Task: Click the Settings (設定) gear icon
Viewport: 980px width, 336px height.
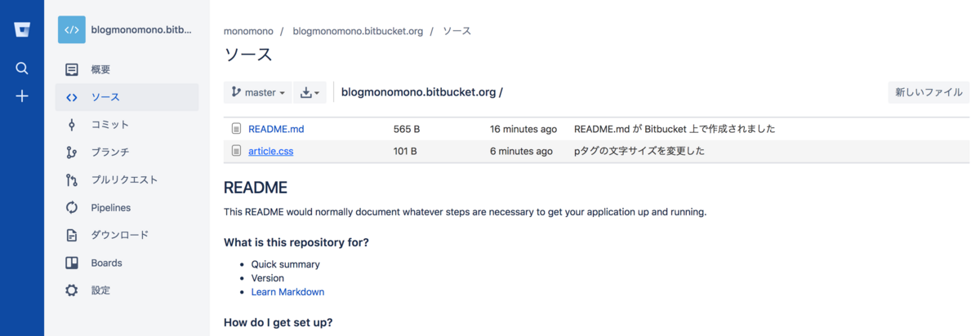Action: click(72, 290)
